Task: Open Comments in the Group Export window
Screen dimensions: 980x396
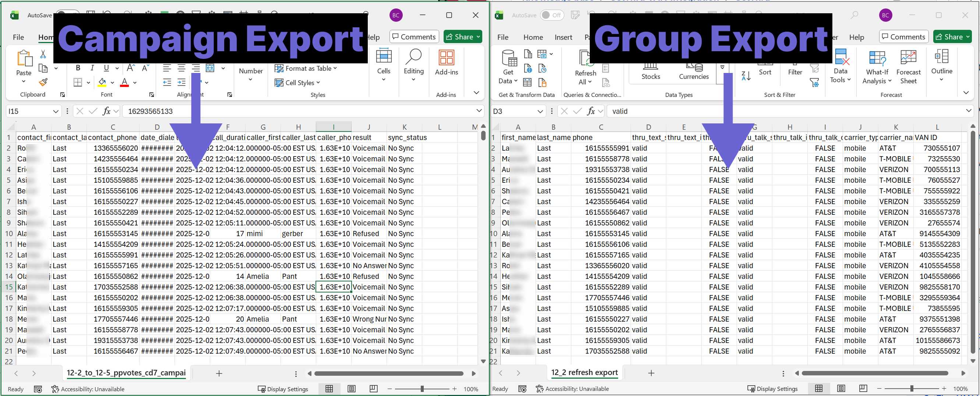Action: [x=903, y=36]
